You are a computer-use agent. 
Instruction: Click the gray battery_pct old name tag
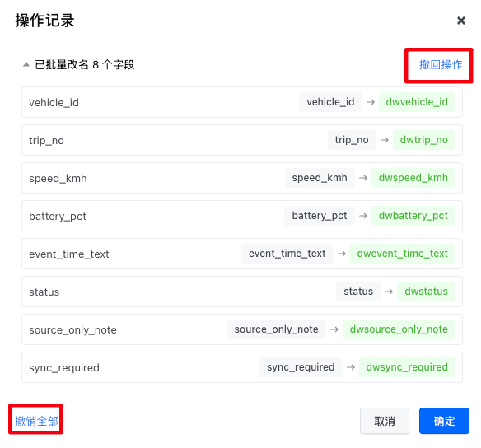click(320, 216)
